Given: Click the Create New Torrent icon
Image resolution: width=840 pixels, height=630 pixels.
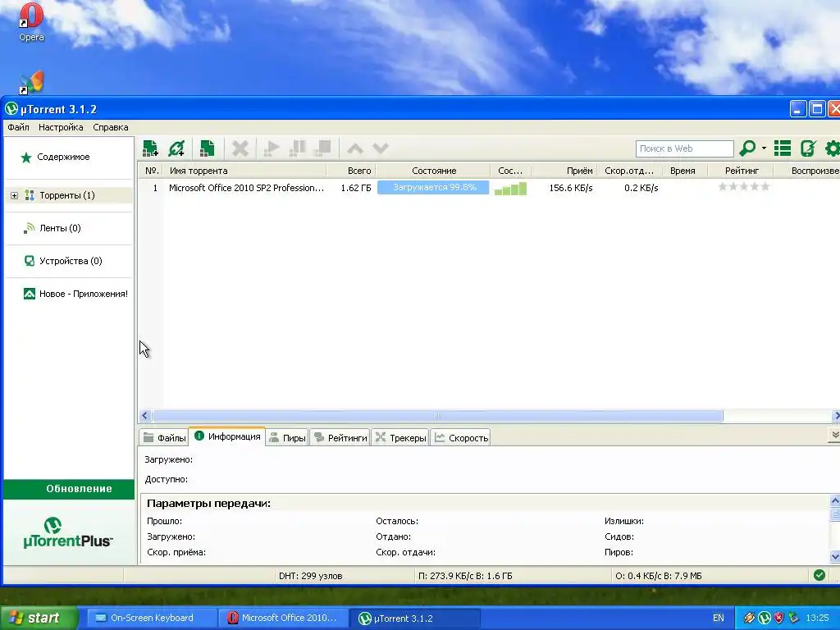Looking at the screenshot, I should (207, 148).
